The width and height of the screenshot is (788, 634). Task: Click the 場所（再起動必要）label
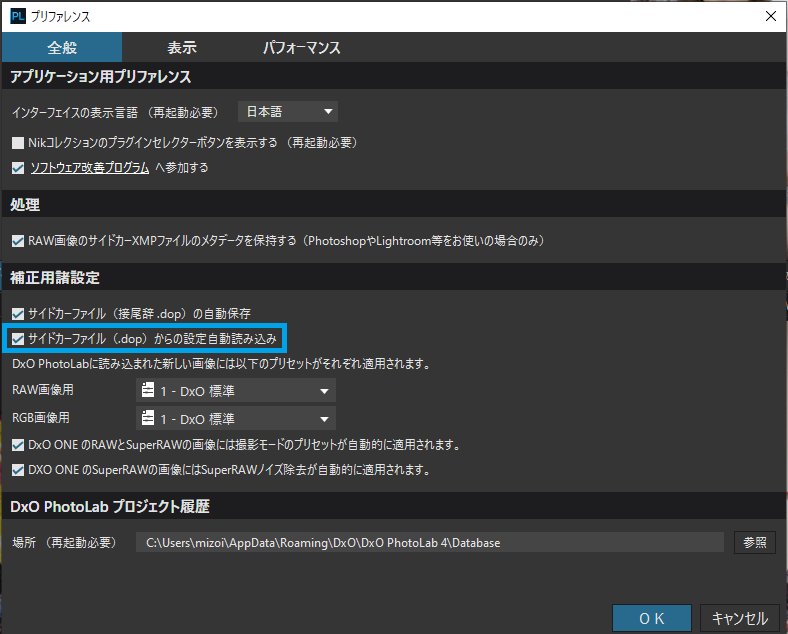(x=66, y=543)
